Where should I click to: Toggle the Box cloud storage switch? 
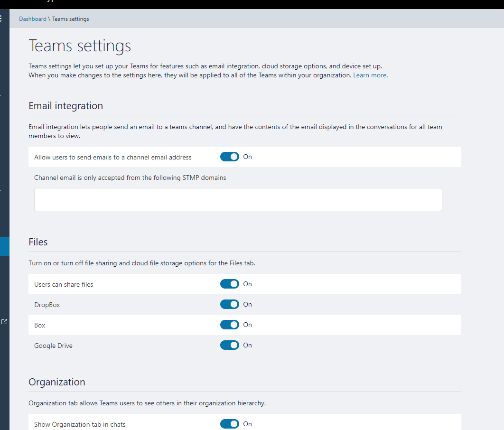point(230,325)
